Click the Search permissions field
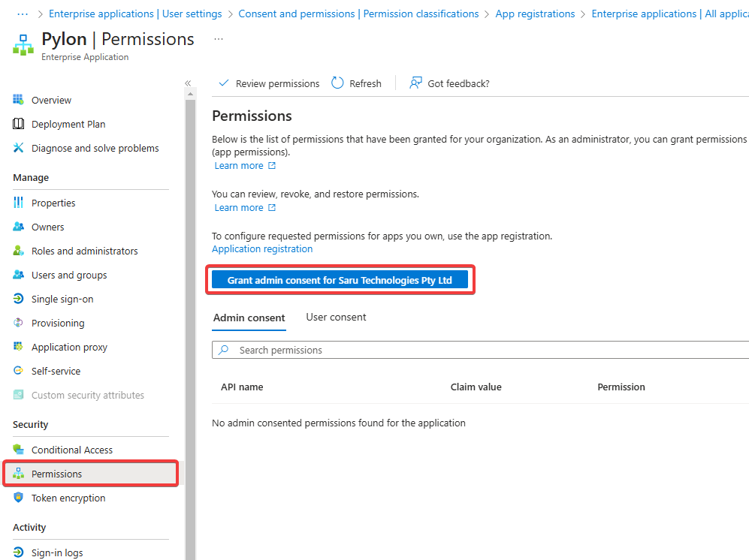Viewport: 749px width, 560px height. coord(376,350)
